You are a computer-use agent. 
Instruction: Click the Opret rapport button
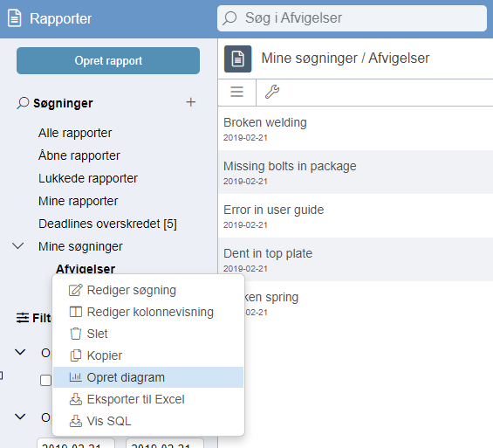(108, 61)
